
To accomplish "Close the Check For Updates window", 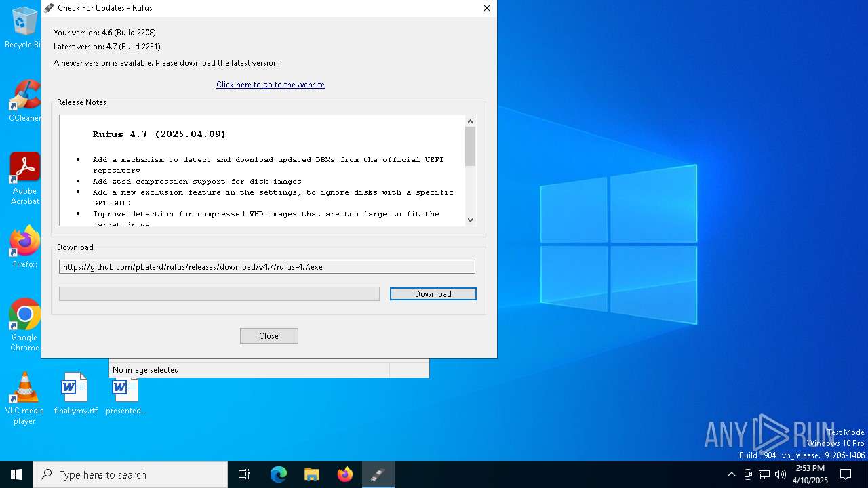I will click(486, 8).
